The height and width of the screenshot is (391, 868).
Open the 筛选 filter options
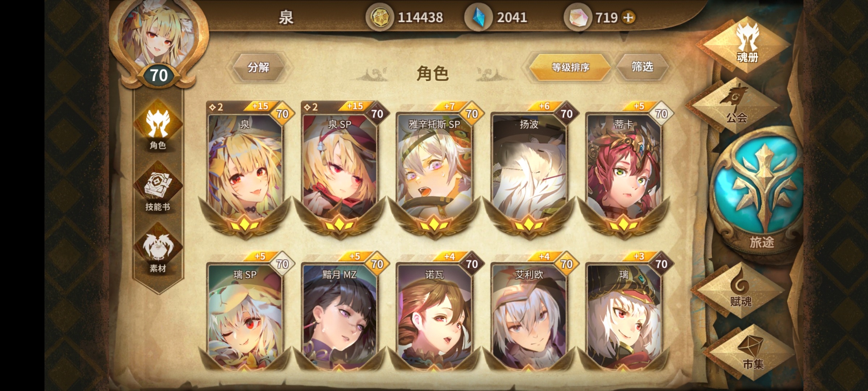point(642,67)
